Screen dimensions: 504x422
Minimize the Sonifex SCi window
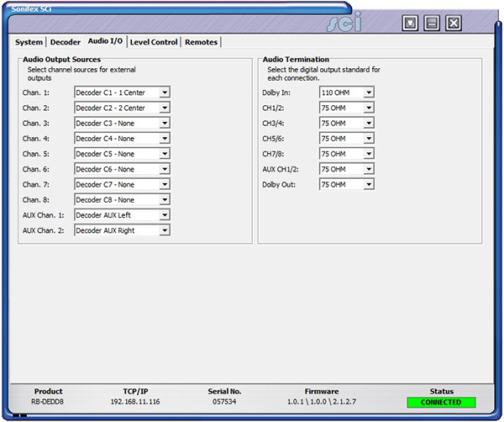pos(432,24)
